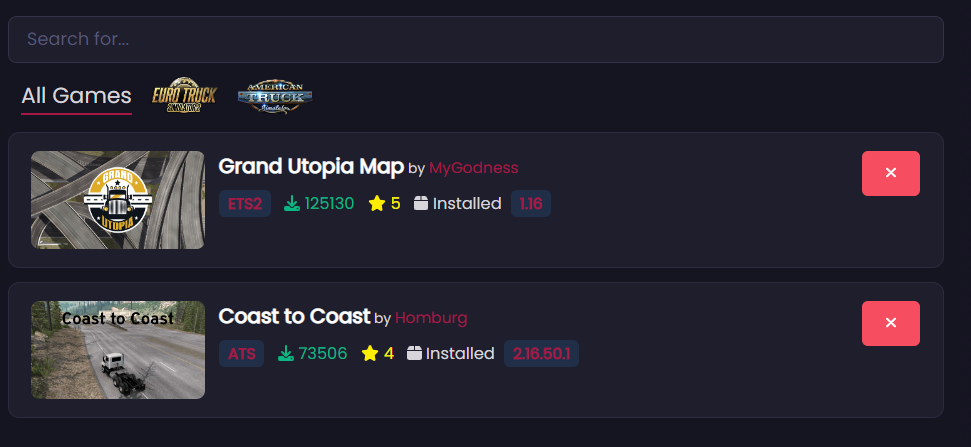Click the green download icon for Coast to Coast
The width and height of the screenshot is (971, 447).
285,354
